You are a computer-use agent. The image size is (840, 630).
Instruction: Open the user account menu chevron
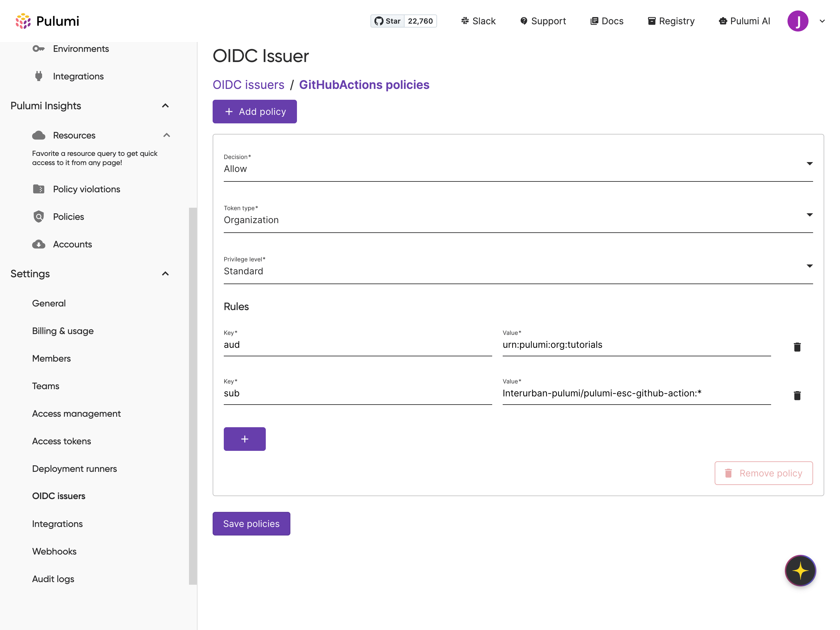(822, 21)
